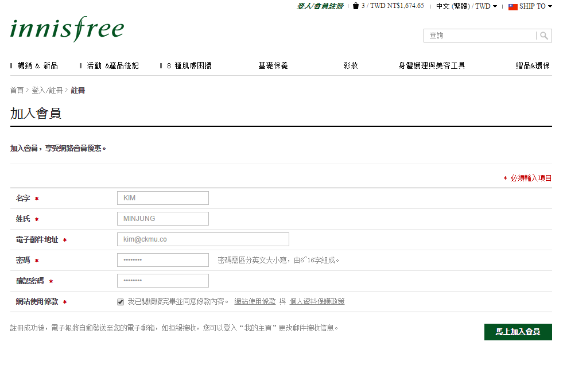This screenshot has width=563, height=392.
Task: Click the 馬上加入會員 button
Action: pos(518,332)
